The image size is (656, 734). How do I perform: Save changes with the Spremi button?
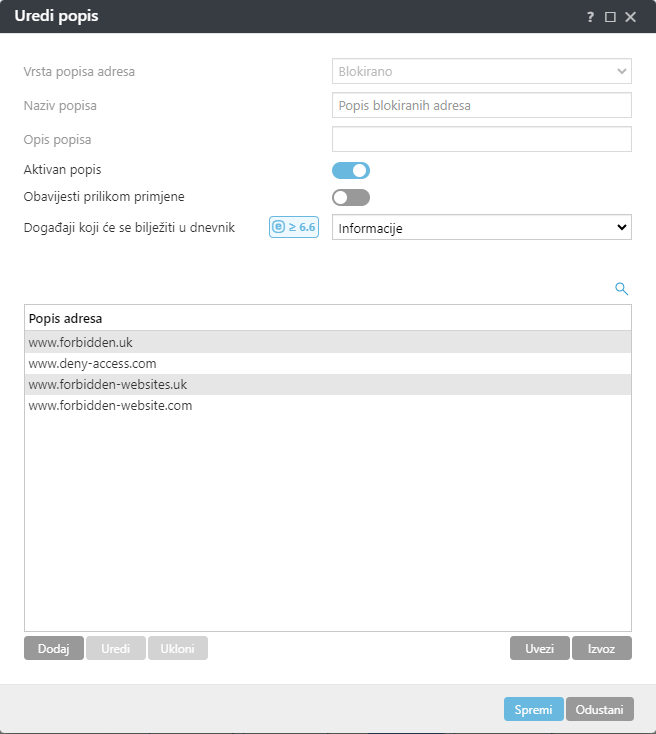point(533,709)
